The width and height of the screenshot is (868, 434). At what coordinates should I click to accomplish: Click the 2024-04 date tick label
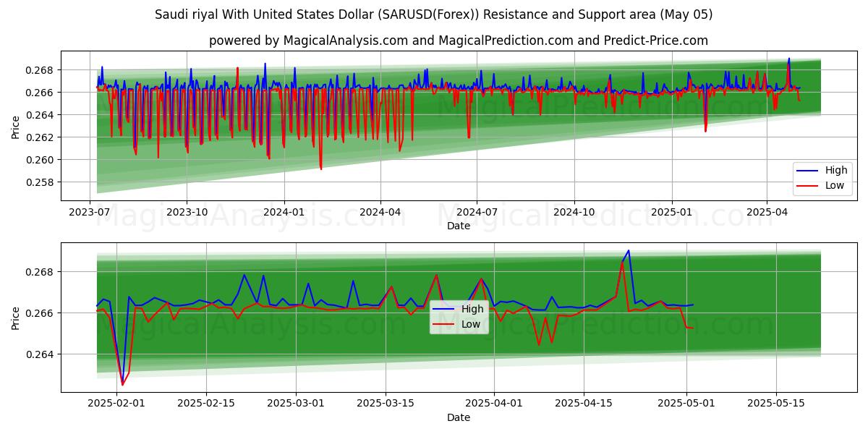(x=380, y=212)
